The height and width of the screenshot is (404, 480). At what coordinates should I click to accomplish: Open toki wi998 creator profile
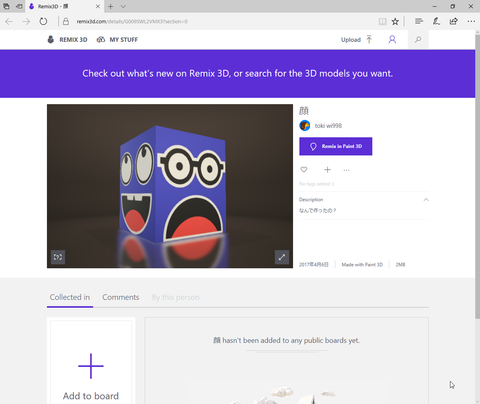[x=328, y=126]
